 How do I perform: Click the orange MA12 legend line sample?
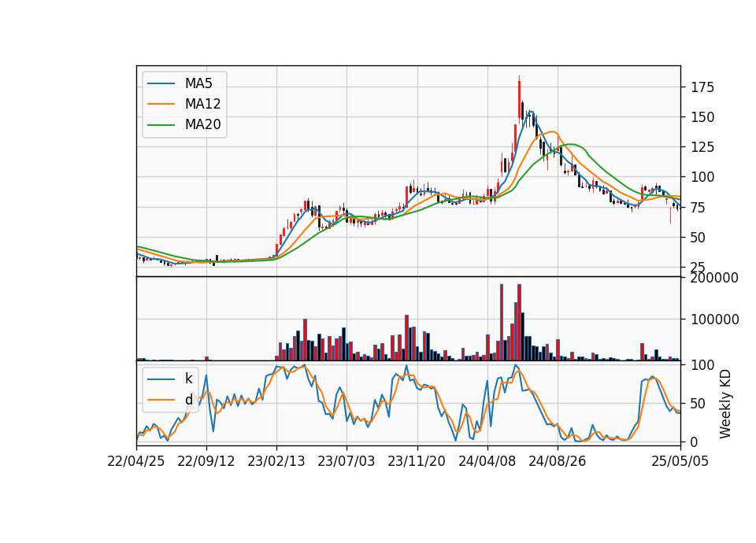pyautogui.click(x=161, y=104)
